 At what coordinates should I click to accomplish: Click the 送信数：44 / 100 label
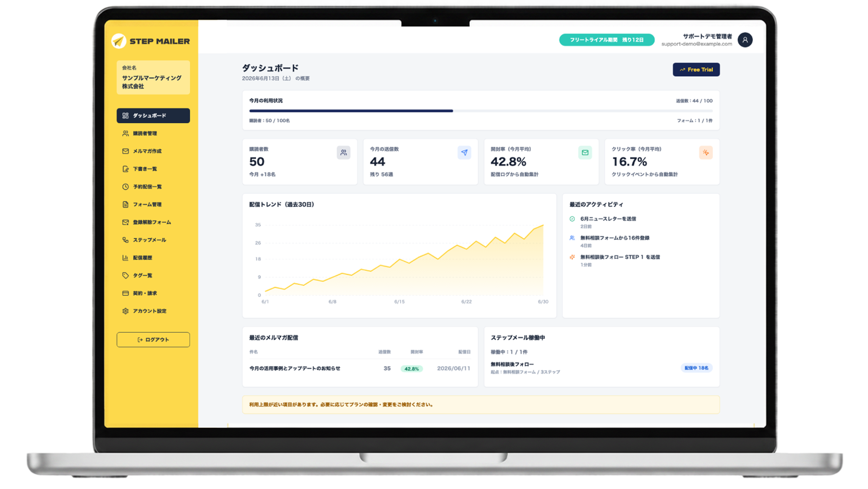click(694, 101)
